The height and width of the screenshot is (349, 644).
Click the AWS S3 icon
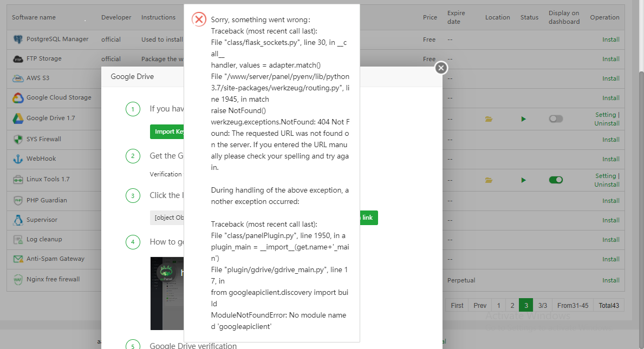click(x=18, y=78)
